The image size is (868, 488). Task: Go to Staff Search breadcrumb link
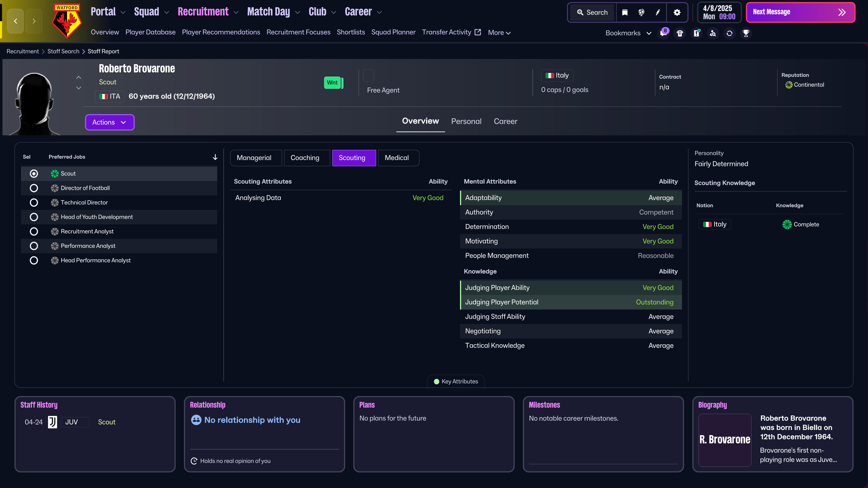pyautogui.click(x=63, y=51)
